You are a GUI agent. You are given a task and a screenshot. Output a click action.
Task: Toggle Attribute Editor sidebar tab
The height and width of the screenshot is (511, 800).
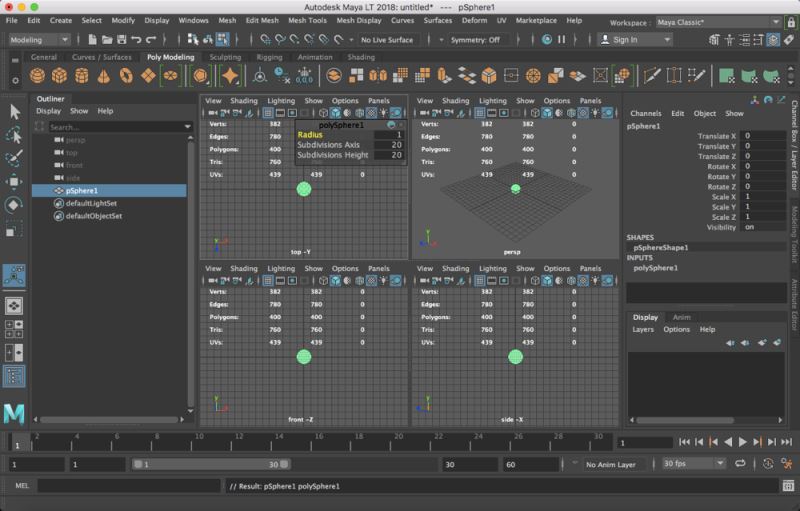[794, 304]
